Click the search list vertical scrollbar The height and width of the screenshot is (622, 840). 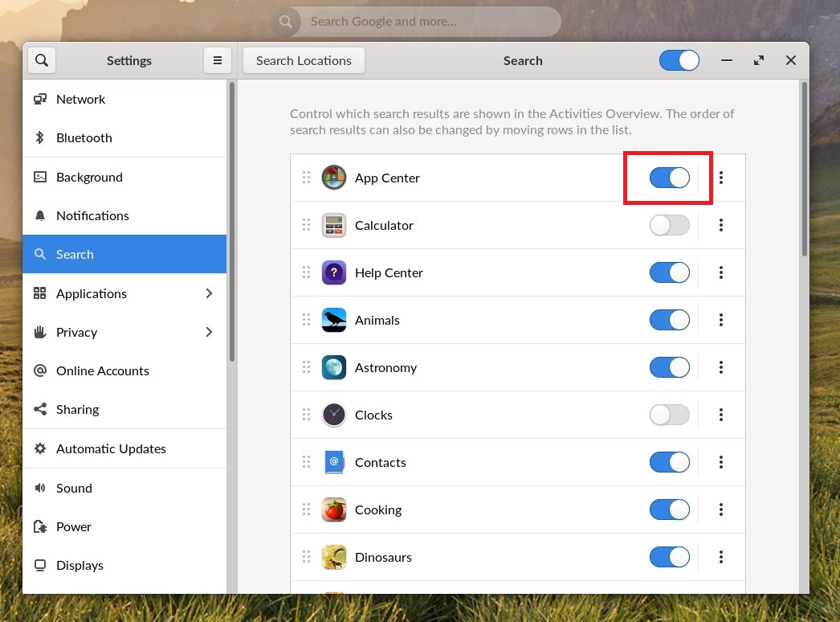click(x=804, y=169)
